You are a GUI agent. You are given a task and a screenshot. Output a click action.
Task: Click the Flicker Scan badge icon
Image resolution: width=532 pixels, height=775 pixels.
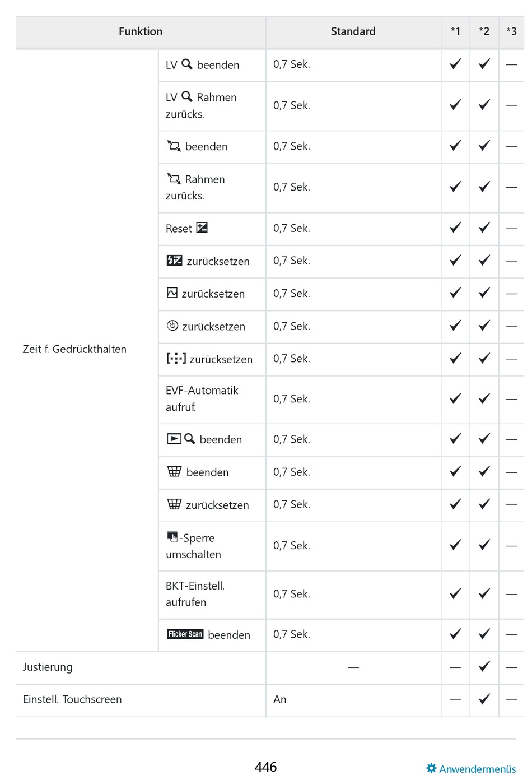(185, 634)
